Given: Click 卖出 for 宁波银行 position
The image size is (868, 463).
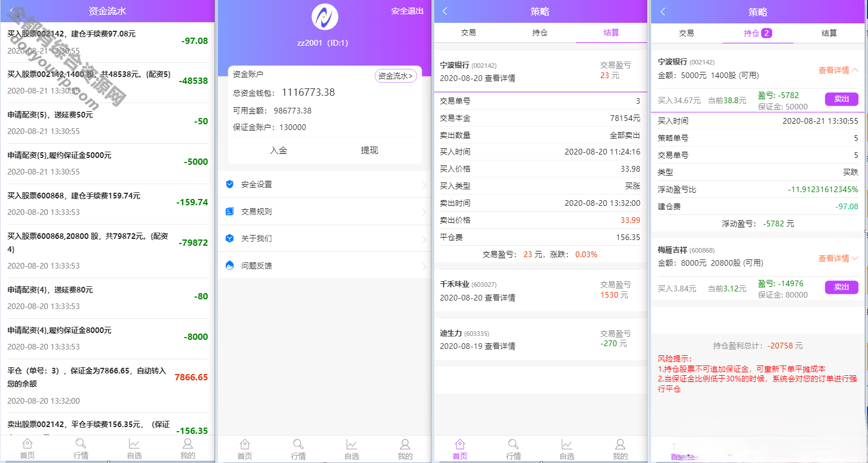Looking at the screenshot, I should click(x=842, y=99).
